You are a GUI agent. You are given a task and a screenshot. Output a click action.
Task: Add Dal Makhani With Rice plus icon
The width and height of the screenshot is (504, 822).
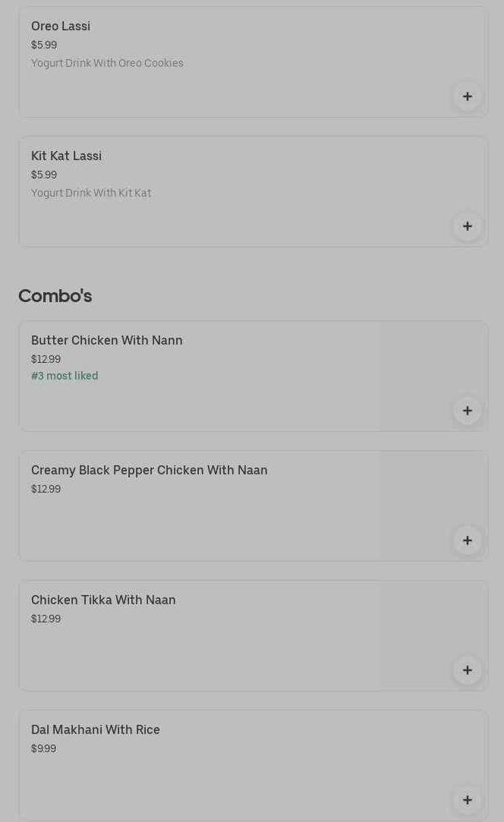pos(468,800)
